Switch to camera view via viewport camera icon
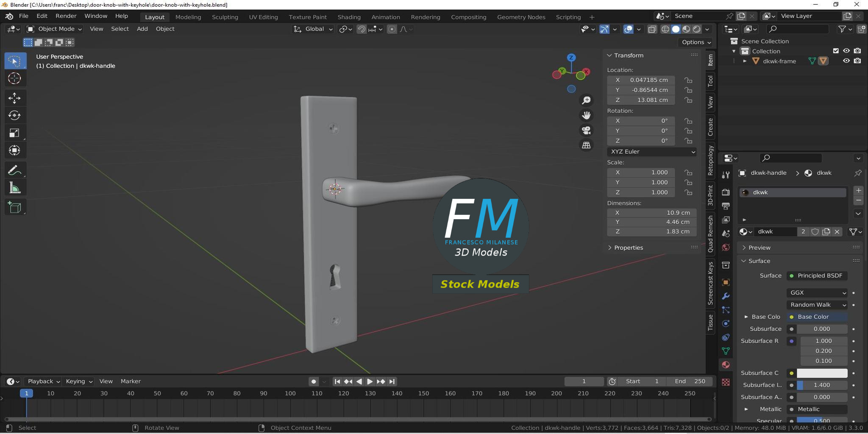 click(586, 130)
